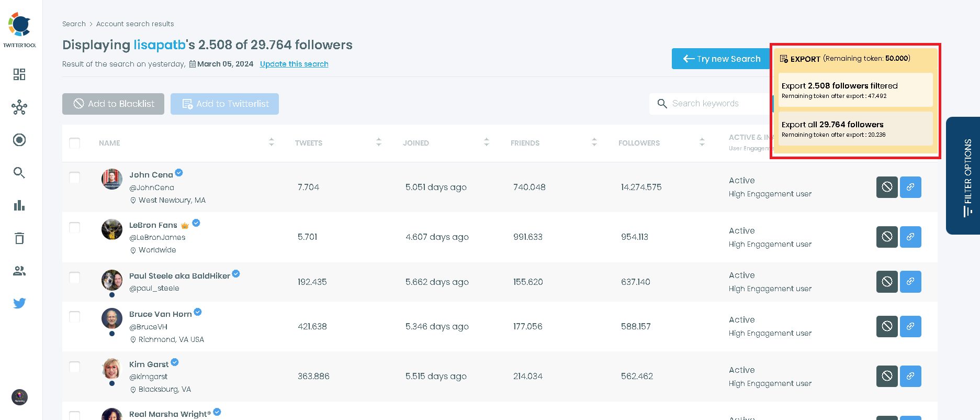
Task: Open John Cena's name in the list
Action: (x=151, y=175)
